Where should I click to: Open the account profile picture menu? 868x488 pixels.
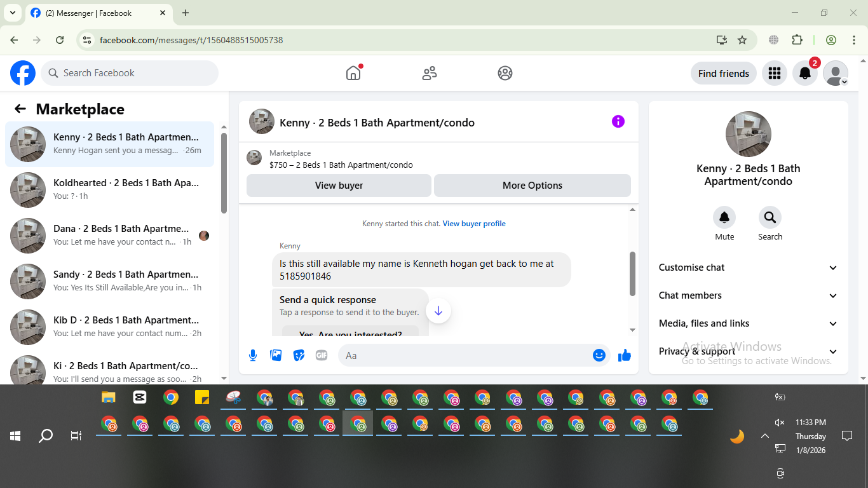[836, 73]
